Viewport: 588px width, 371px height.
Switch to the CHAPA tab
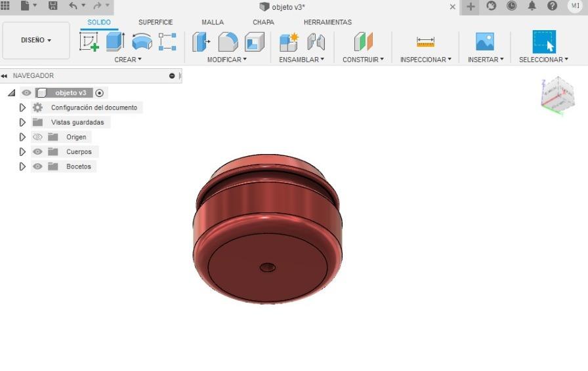(x=263, y=22)
